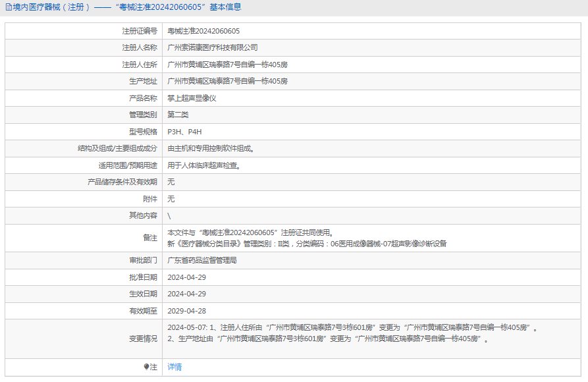Click change record line starting 2024-05-07
The image size is (588, 382).
point(352,327)
